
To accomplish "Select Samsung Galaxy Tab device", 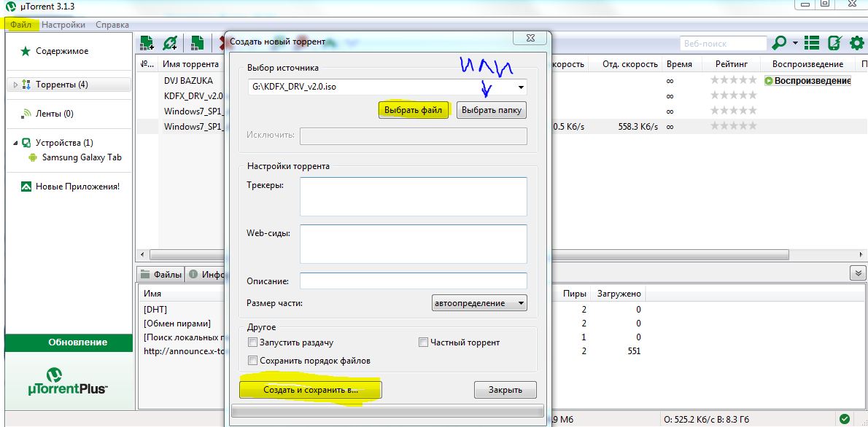I will tap(82, 157).
